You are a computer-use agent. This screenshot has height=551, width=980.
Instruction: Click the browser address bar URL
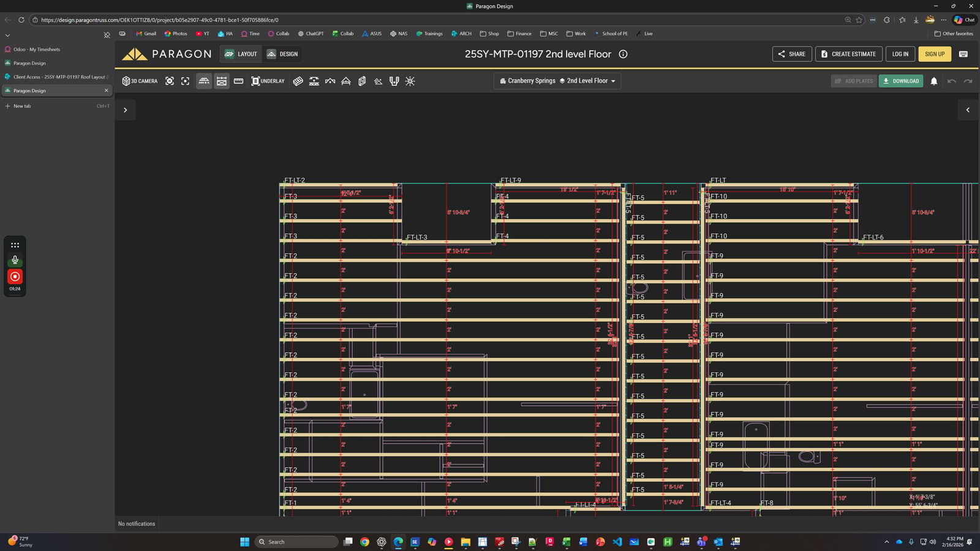(160, 20)
